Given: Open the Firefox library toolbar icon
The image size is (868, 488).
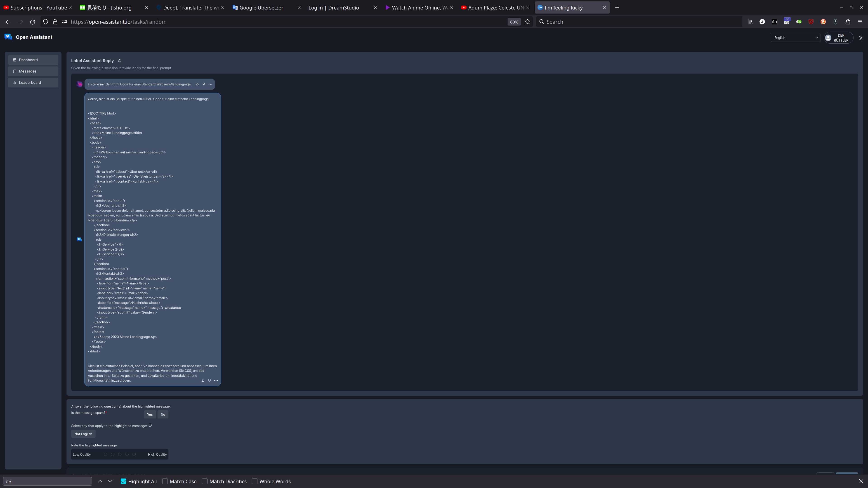Looking at the screenshot, I should point(750,21).
